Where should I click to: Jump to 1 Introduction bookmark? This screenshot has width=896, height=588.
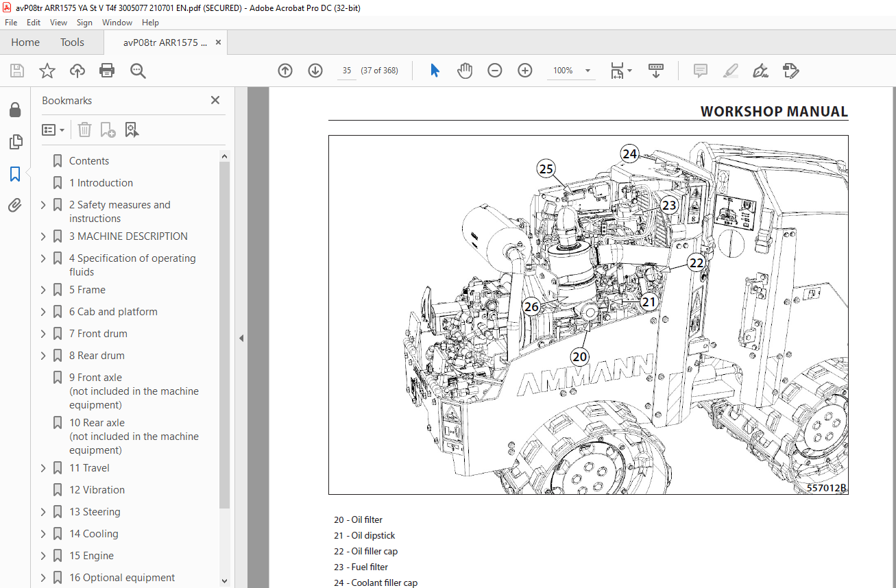pyautogui.click(x=101, y=183)
